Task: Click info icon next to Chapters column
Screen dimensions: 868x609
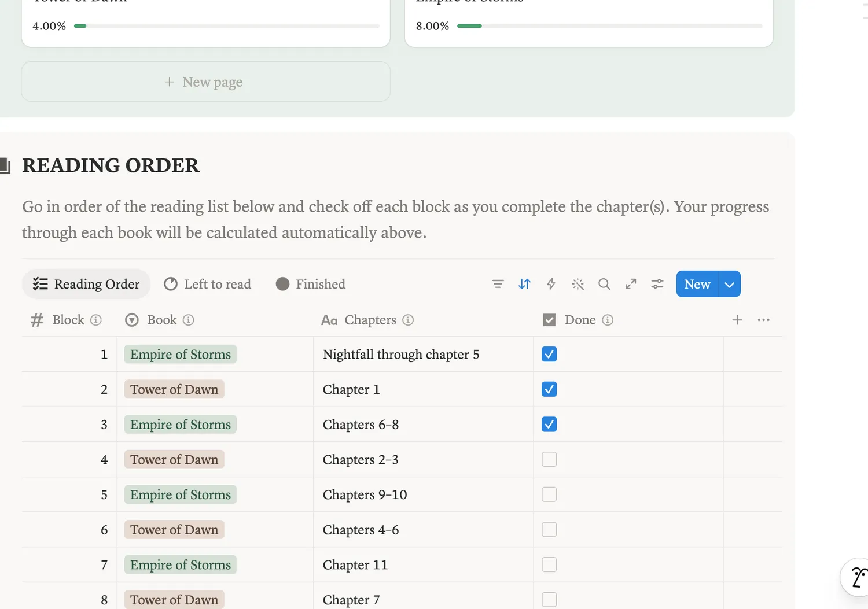Action: 408,320
